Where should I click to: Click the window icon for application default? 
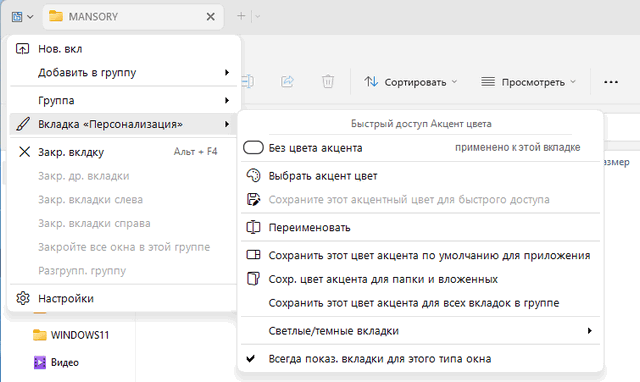253,255
